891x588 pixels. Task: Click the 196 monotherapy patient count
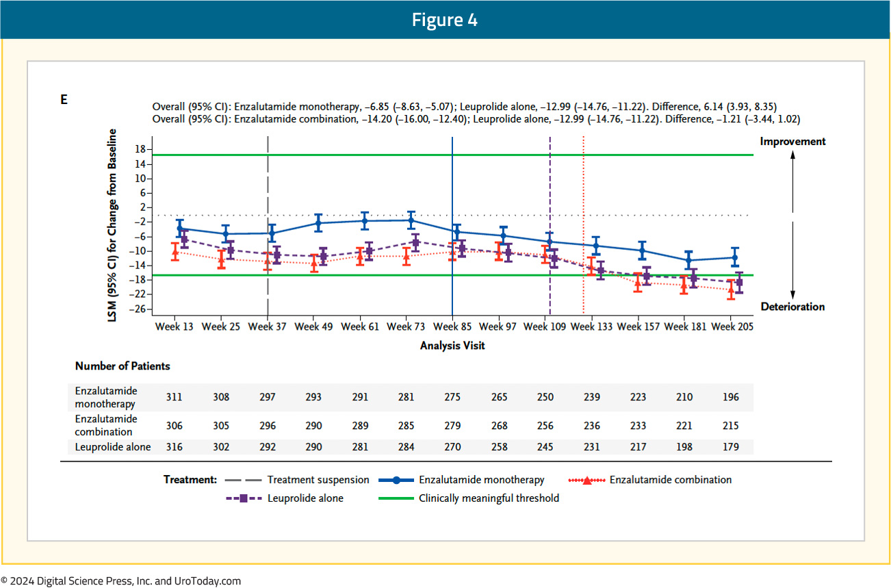(x=731, y=397)
